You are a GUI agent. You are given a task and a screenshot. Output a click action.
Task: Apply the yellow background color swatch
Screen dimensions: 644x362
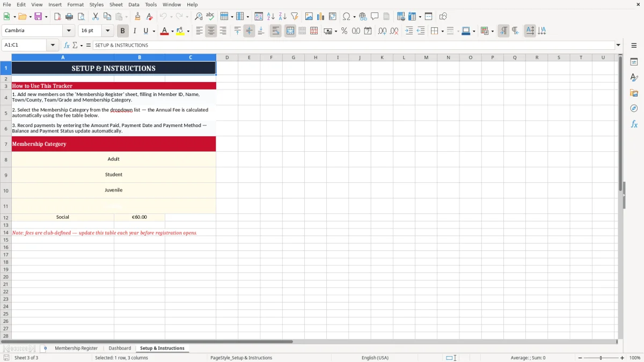click(180, 31)
